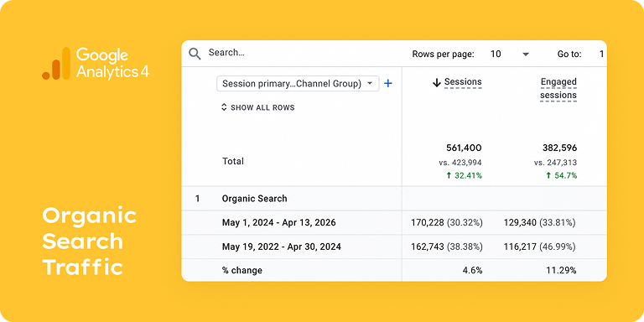Click the blue plus add dimension icon

(x=387, y=84)
